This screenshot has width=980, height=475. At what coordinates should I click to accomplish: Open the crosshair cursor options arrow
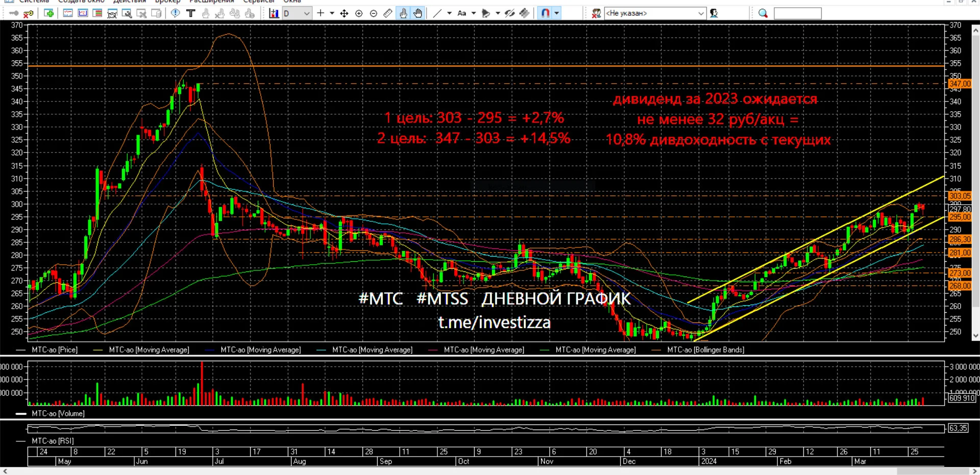point(332,13)
